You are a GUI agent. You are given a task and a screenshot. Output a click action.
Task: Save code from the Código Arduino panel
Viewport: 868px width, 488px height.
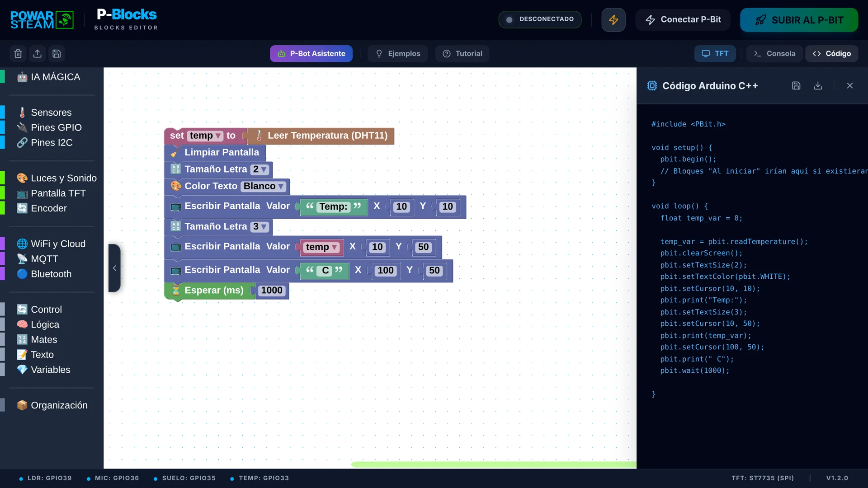click(796, 86)
